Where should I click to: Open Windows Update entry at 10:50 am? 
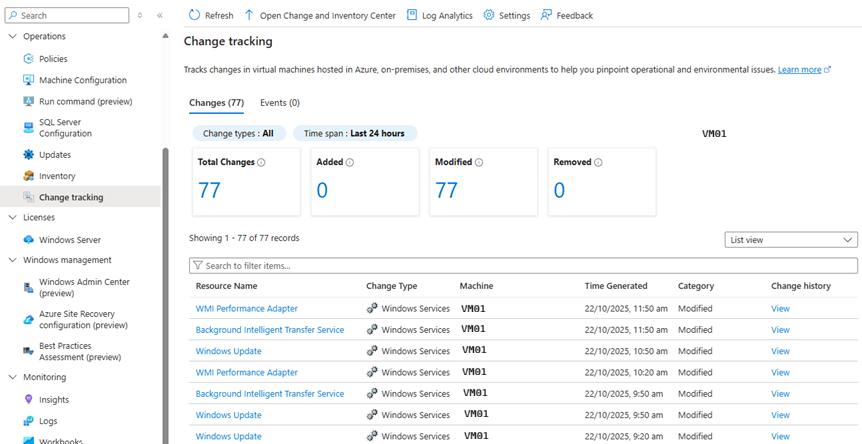coord(229,351)
